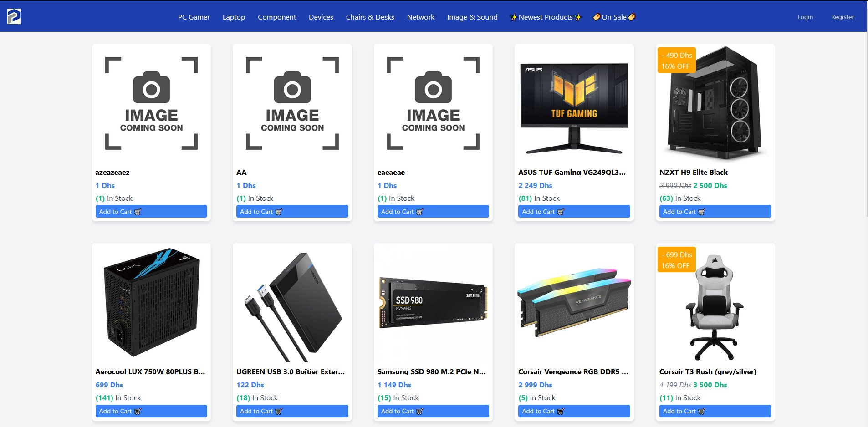Open the NZXT H9 Elite Black title
Viewport: 868px width, 427px height.
pos(694,172)
